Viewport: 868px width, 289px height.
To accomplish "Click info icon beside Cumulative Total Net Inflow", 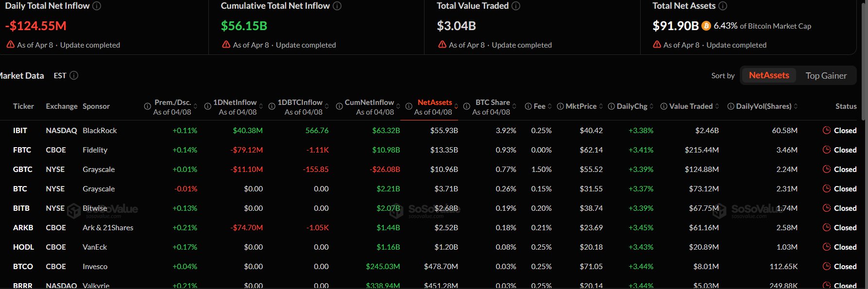I will click(x=337, y=6).
